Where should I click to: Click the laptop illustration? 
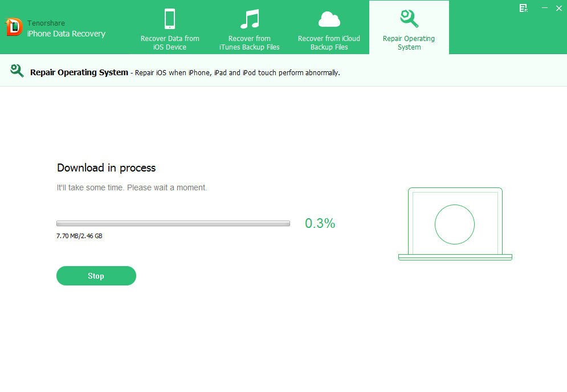455,223
